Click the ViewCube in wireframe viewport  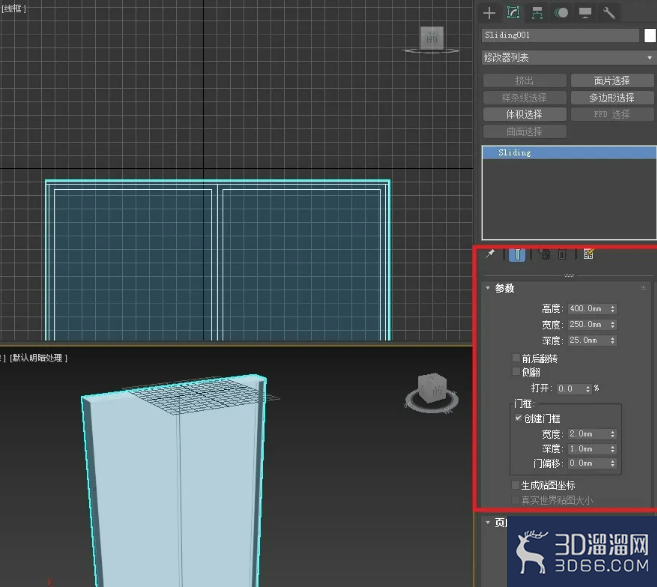[432, 39]
